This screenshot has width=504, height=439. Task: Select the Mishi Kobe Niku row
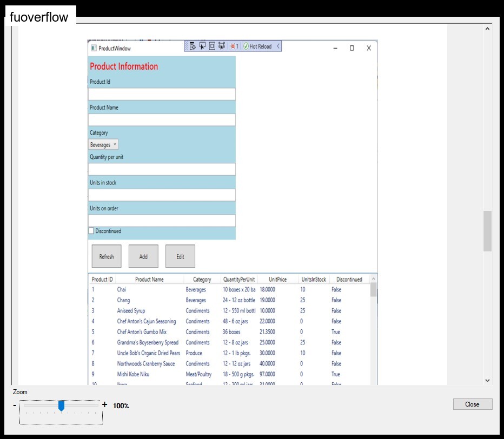(229, 375)
